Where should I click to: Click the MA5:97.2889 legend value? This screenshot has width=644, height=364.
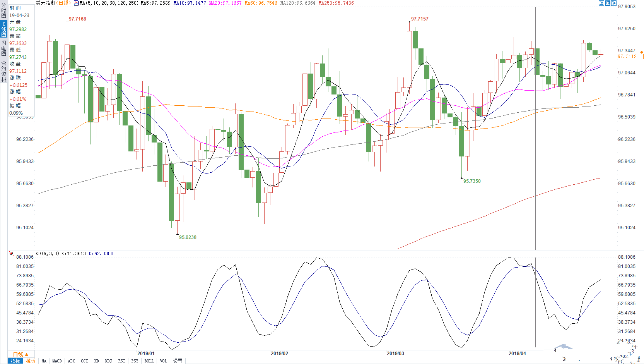pyautogui.click(x=155, y=3)
